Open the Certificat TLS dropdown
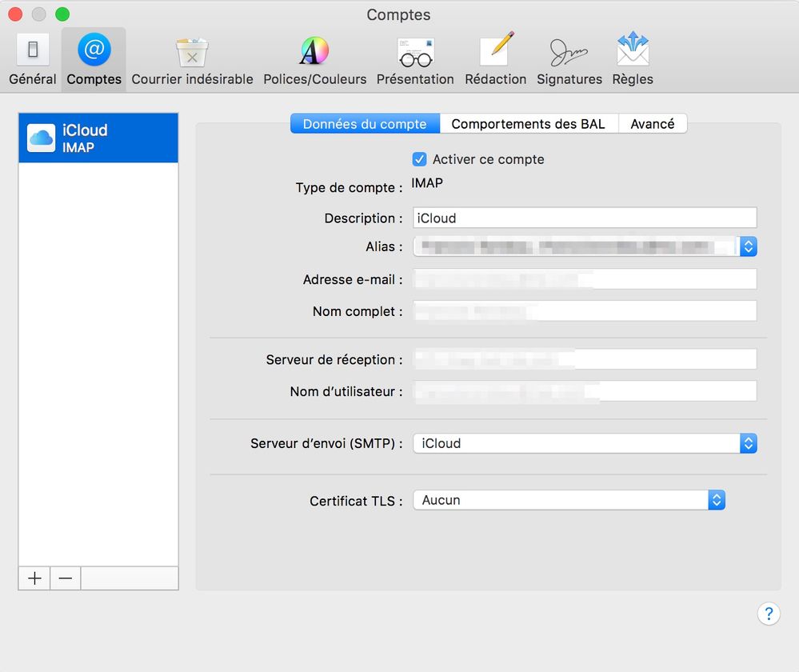This screenshot has height=672, width=799. [x=717, y=500]
